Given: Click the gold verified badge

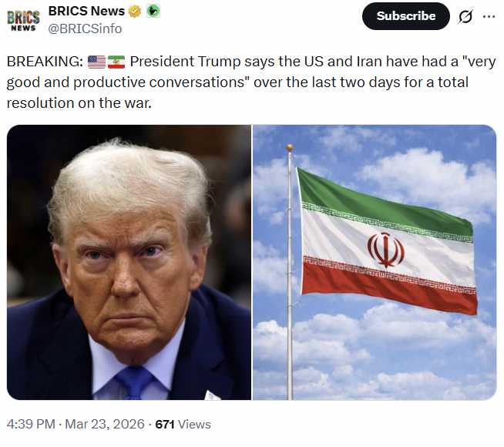Looking at the screenshot, I should tap(135, 12).
